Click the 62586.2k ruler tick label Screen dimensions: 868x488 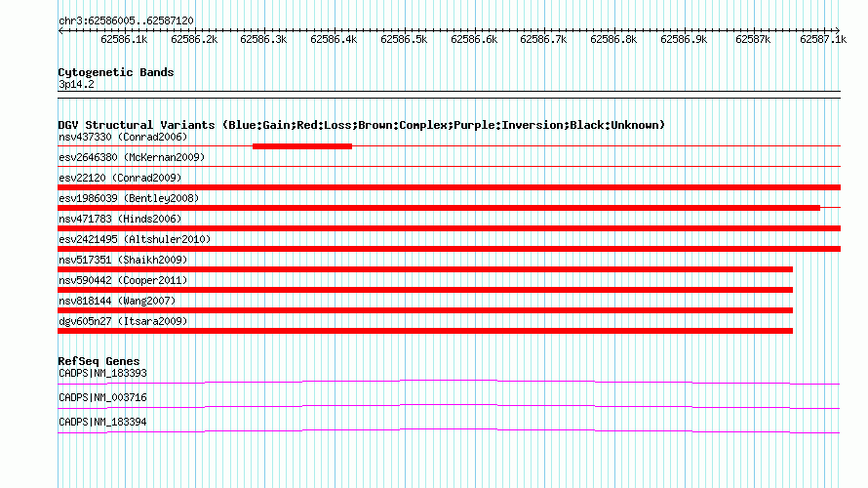194,40
